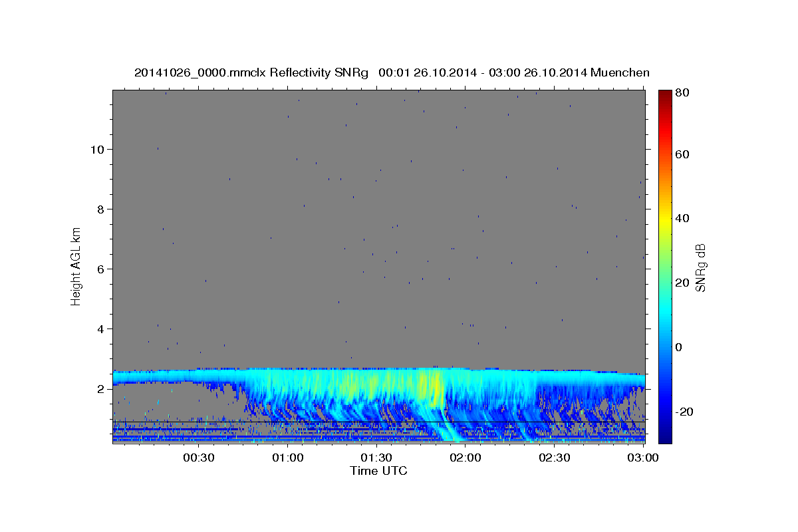Click the 01:00 time tick label
798x532 pixels.
pos(289,458)
